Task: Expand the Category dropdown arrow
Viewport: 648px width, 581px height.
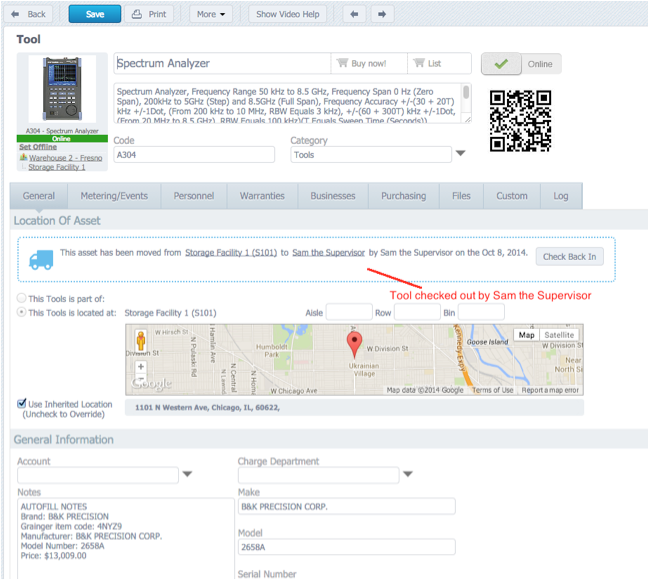Action: point(460,153)
